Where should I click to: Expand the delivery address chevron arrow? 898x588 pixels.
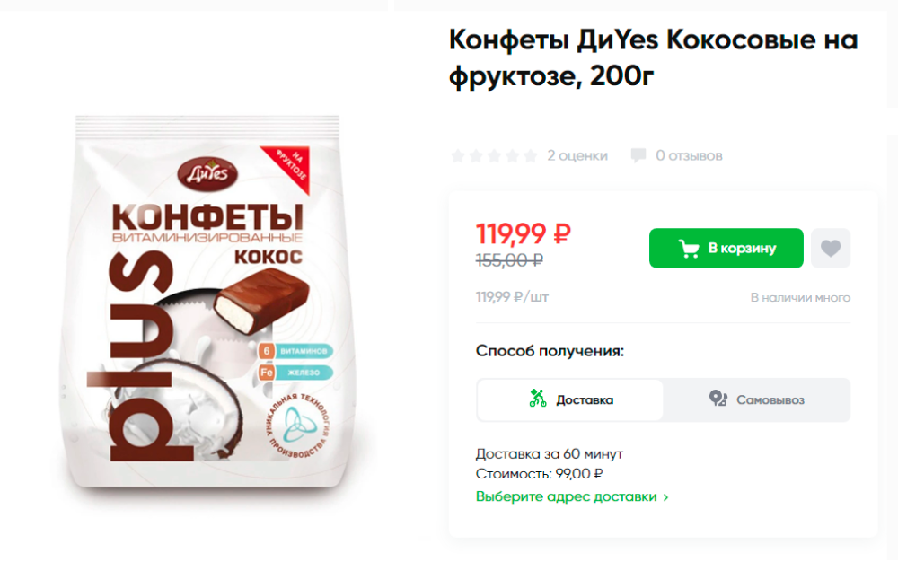click(x=665, y=497)
